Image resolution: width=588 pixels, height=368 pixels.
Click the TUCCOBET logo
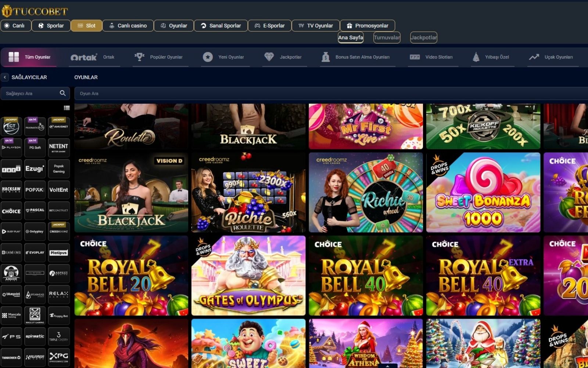(35, 11)
